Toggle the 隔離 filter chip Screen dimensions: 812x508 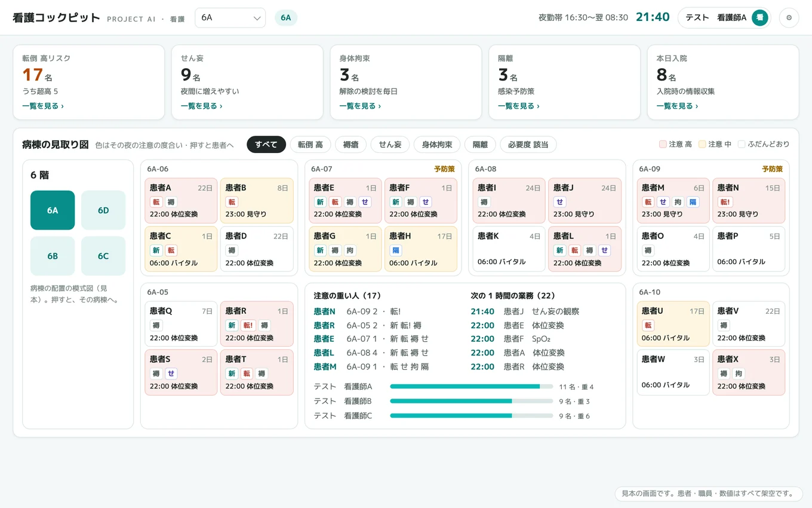click(480, 145)
